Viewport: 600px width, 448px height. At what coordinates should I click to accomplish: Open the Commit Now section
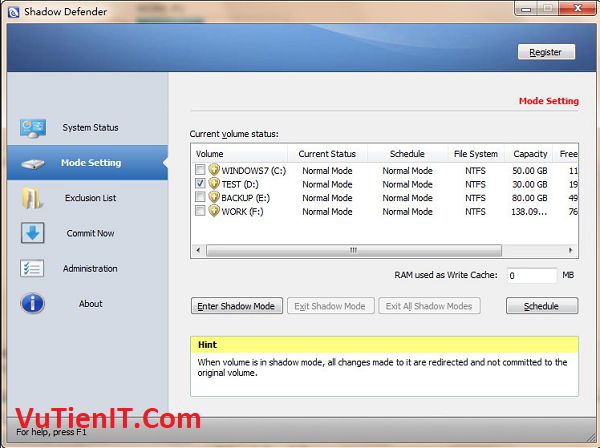click(x=87, y=233)
